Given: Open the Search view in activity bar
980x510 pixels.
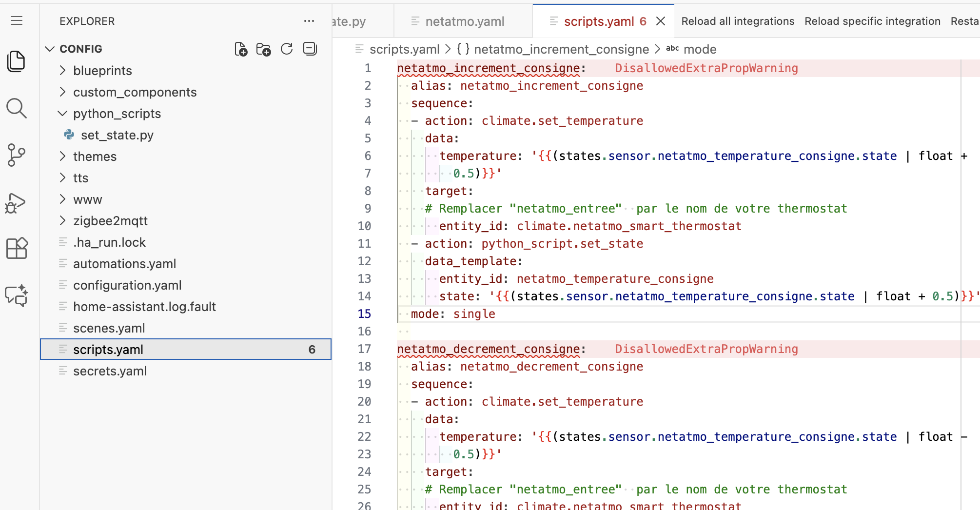Looking at the screenshot, I should pyautogui.click(x=17, y=108).
